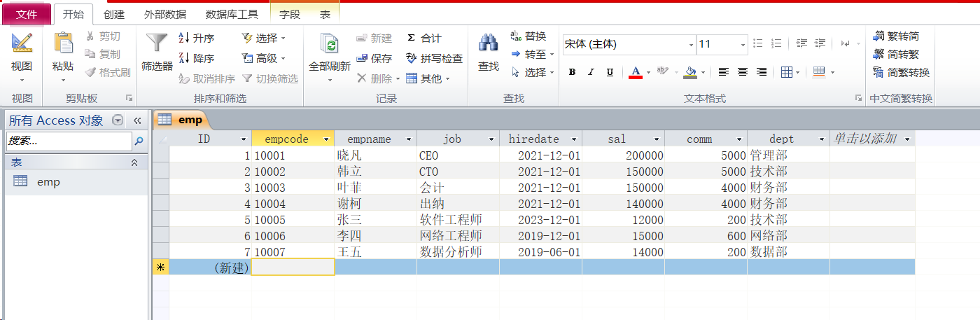Click alternate row color button
This screenshot has width=980, height=320.
click(x=819, y=71)
